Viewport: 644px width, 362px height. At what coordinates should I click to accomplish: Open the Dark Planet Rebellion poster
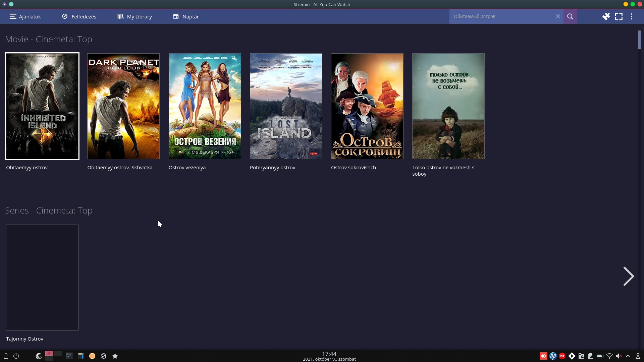point(123,106)
